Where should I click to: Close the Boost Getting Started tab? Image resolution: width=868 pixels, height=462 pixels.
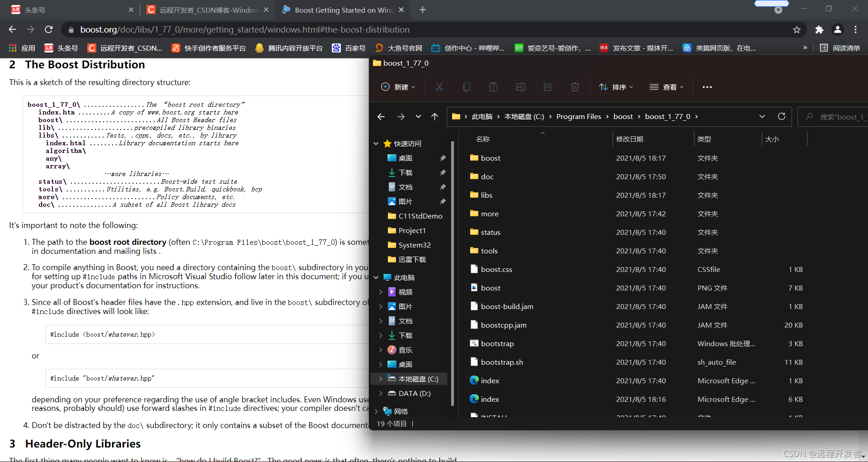(x=401, y=10)
